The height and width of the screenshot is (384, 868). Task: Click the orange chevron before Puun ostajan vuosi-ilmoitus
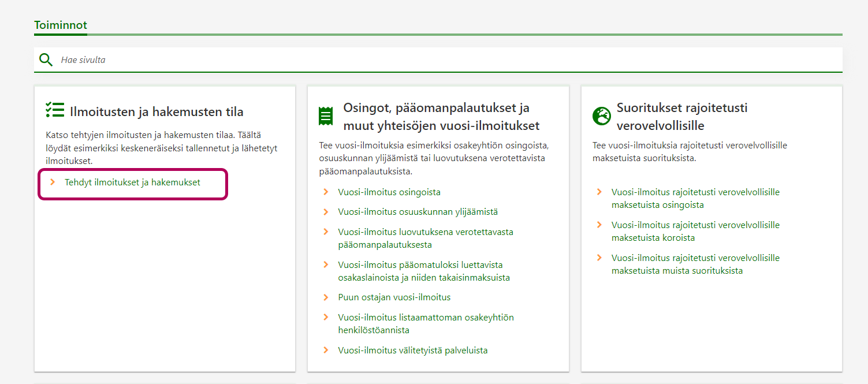[326, 297]
